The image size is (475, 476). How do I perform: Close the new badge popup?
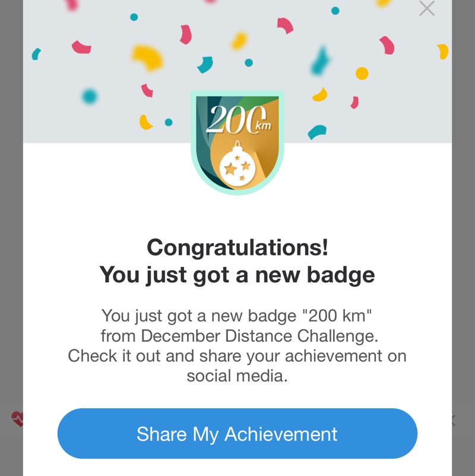click(426, 8)
